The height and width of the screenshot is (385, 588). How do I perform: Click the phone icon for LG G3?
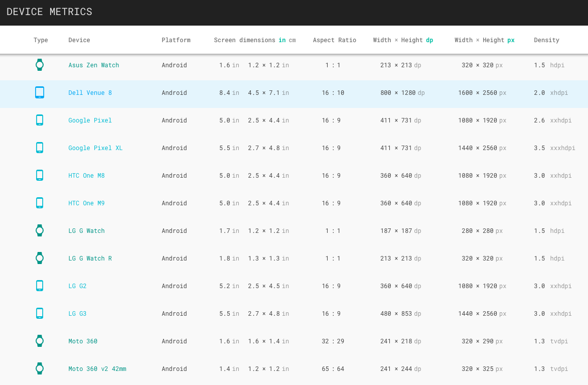tap(39, 313)
